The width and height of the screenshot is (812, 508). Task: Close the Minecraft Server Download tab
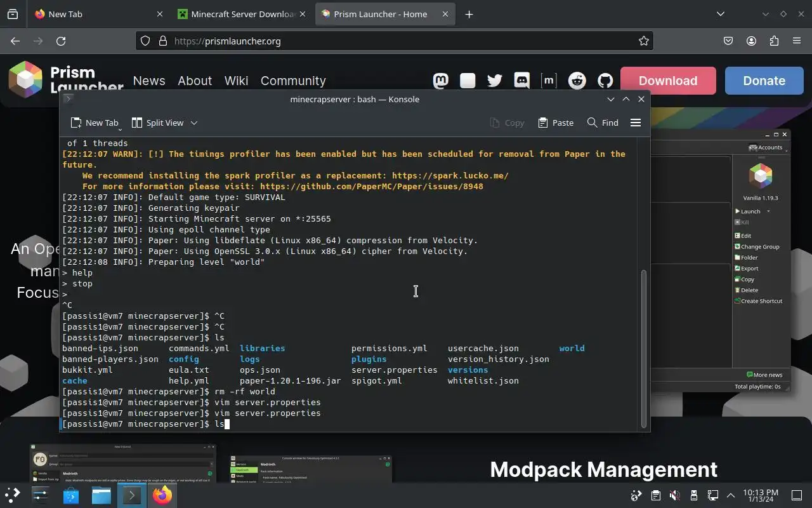(x=302, y=14)
